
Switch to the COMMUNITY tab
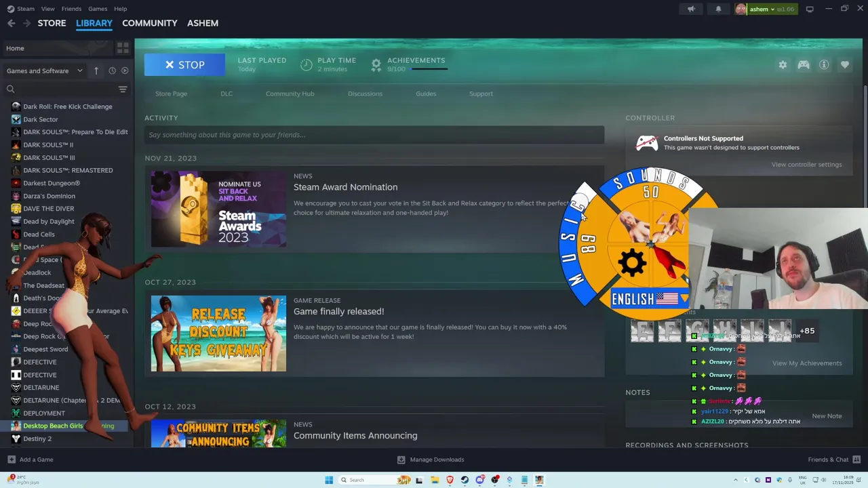150,23
